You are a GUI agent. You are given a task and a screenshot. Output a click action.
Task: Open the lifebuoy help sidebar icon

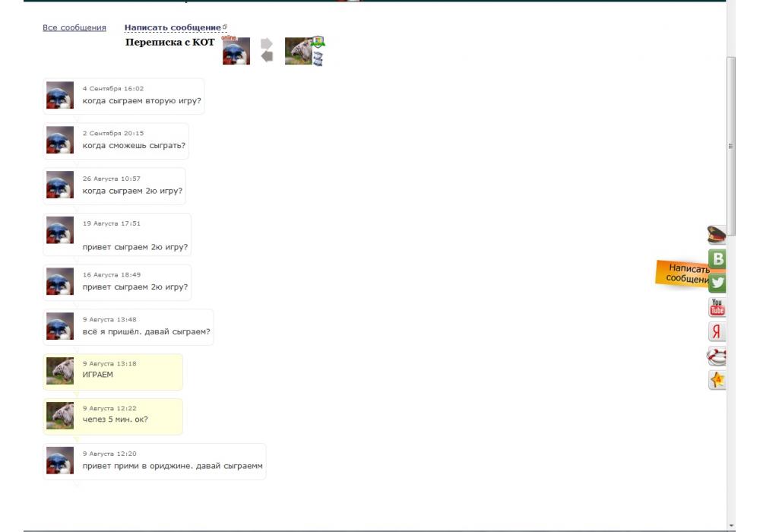coord(717,356)
